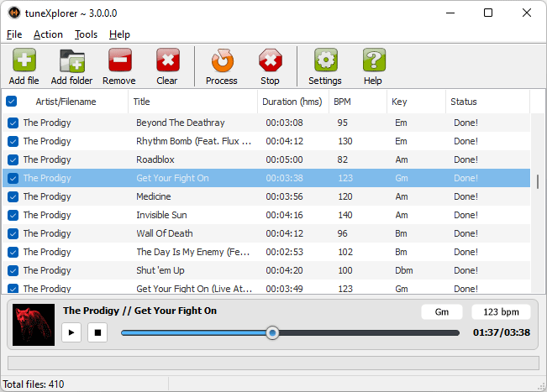Screen dimensions: 547x392
Task: Click the player heading The Prodigy // Get Your Fight On
Action: pyautogui.click(x=139, y=311)
